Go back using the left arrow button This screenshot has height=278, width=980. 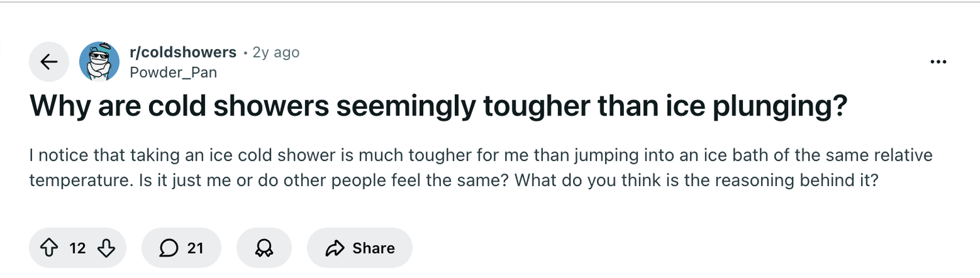pos(49,62)
